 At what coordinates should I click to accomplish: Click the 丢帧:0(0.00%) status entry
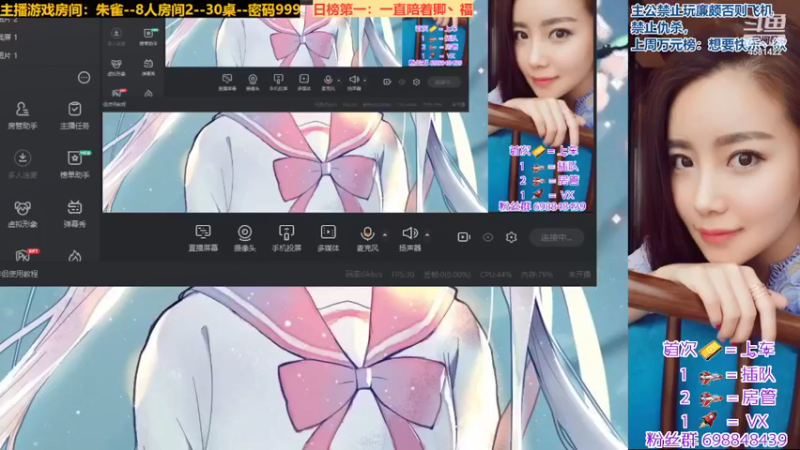[447, 274]
